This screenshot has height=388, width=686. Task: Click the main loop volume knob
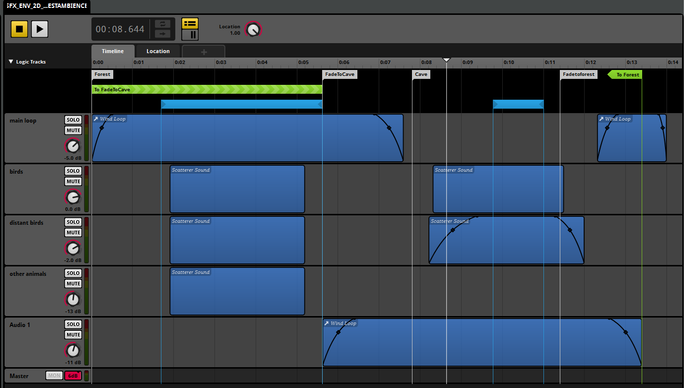(x=73, y=146)
